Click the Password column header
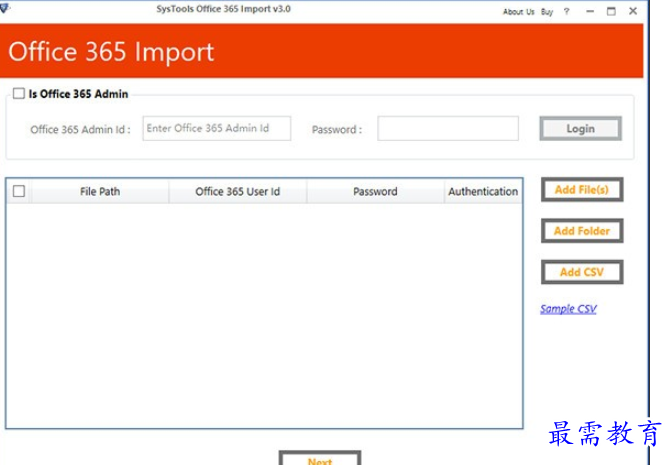Viewport: 670px width, 465px height. (x=375, y=191)
